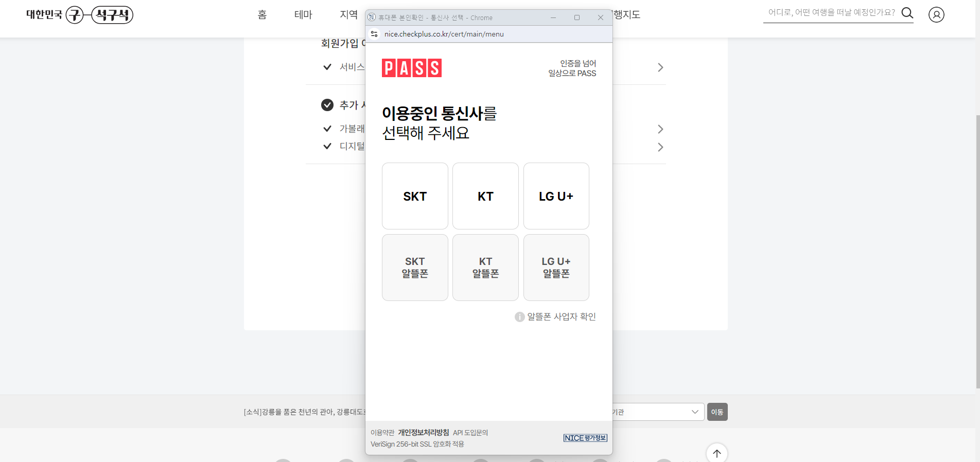Viewport: 980px width, 462px height.
Task: Expand the 디지털 terms row chevron
Action: point(660,147)
